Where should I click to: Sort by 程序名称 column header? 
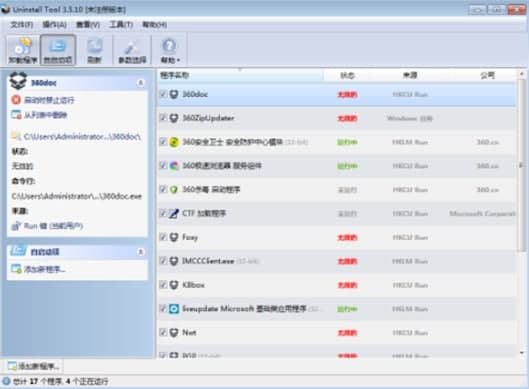tap(240, 75)
